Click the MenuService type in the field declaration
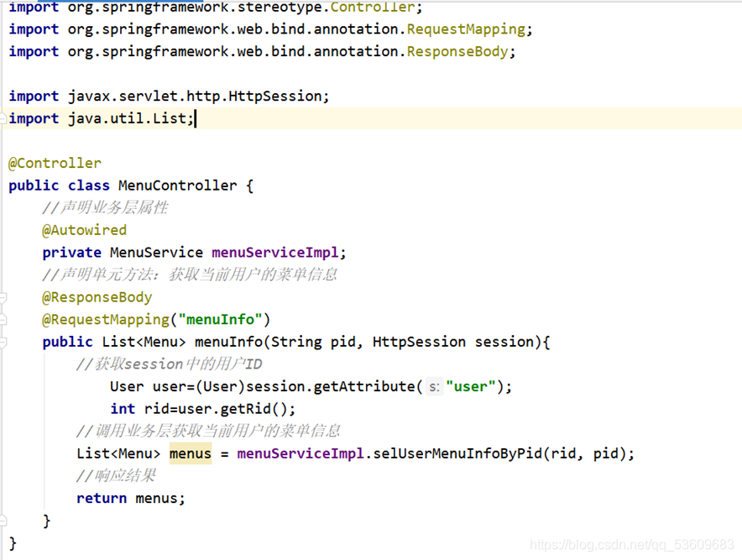 tap(156, 253)
